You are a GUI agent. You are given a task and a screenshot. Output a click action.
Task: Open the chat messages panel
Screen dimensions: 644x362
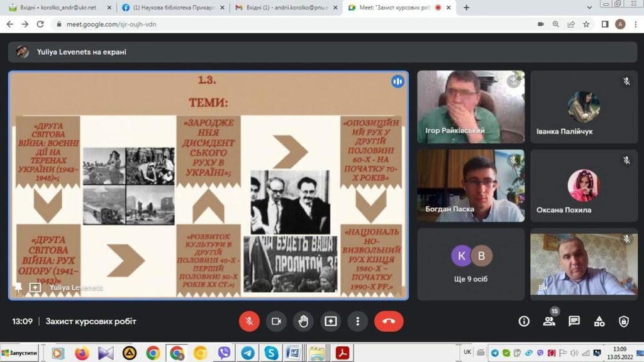pos(574,321)
